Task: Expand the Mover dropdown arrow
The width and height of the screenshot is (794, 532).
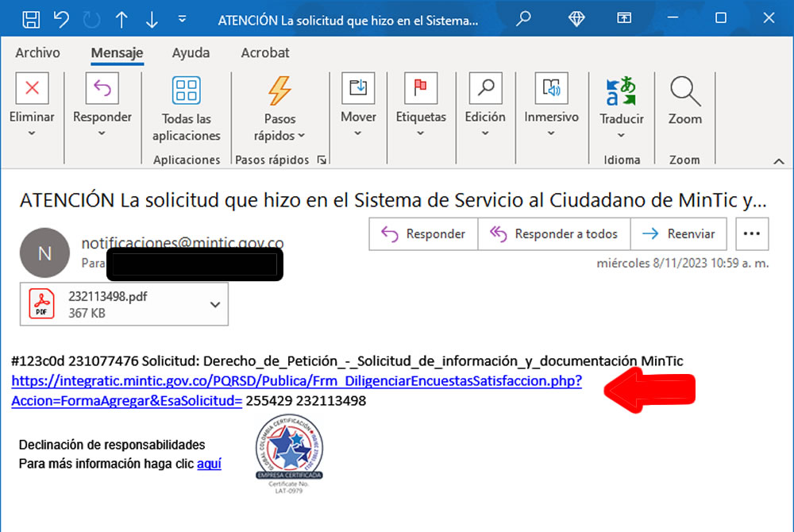Action: 358,133
